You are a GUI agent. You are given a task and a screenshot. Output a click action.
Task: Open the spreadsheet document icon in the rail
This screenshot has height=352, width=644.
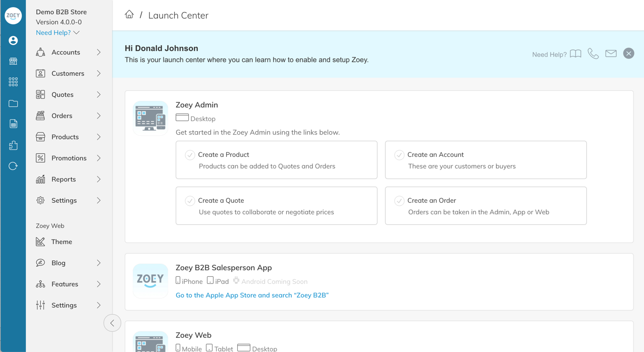(13, 124)
